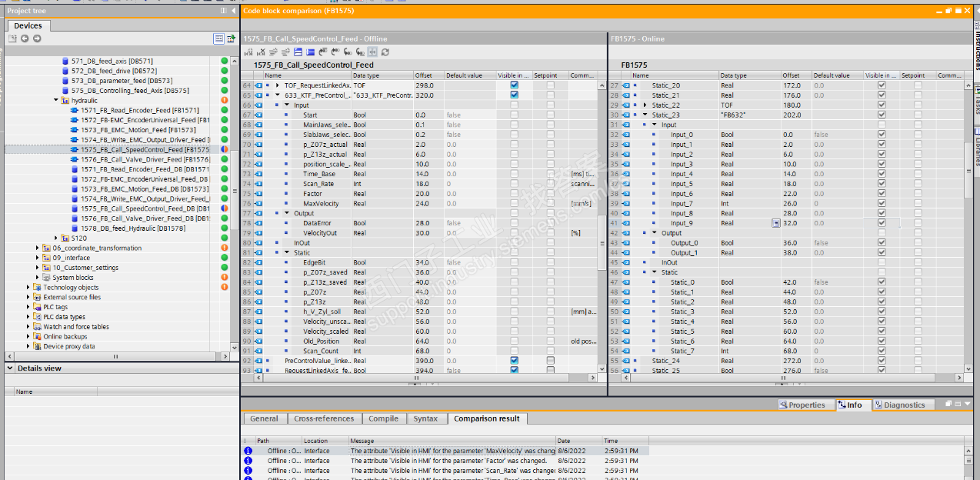Toggle Visible checkbox for PreControlValue_linked offline row
The width and height of the screenshot is (980, 480).
pos(514,360)
